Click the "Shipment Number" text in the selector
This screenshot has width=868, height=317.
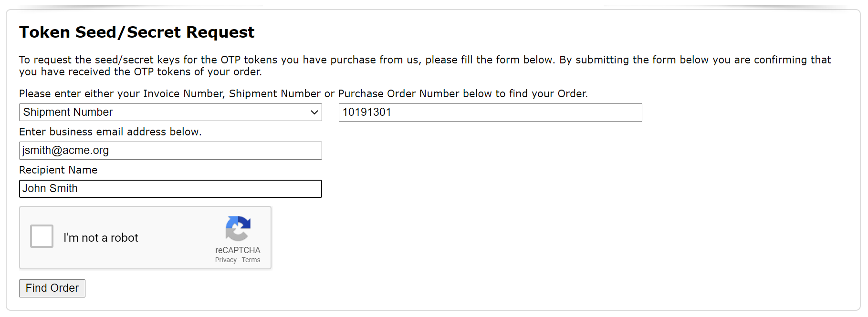pyautogui.click(x=68, y=112)
